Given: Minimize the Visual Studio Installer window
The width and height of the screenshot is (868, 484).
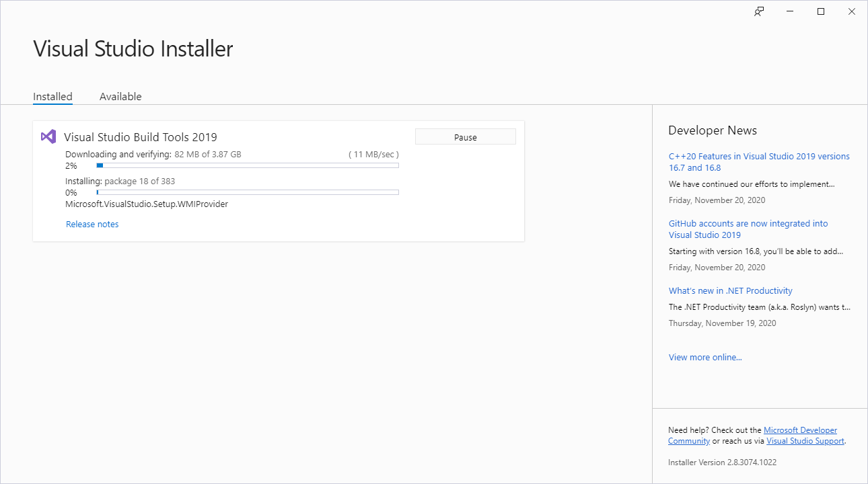Looking at the screenshot, I should coord(789,11).
